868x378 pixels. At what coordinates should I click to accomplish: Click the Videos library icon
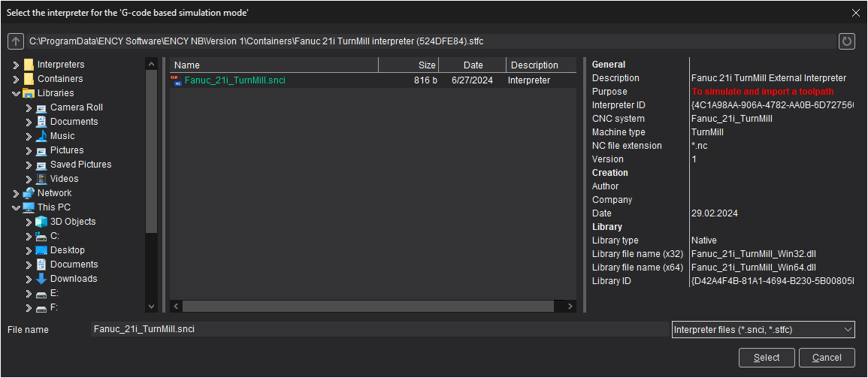point(41,179)
